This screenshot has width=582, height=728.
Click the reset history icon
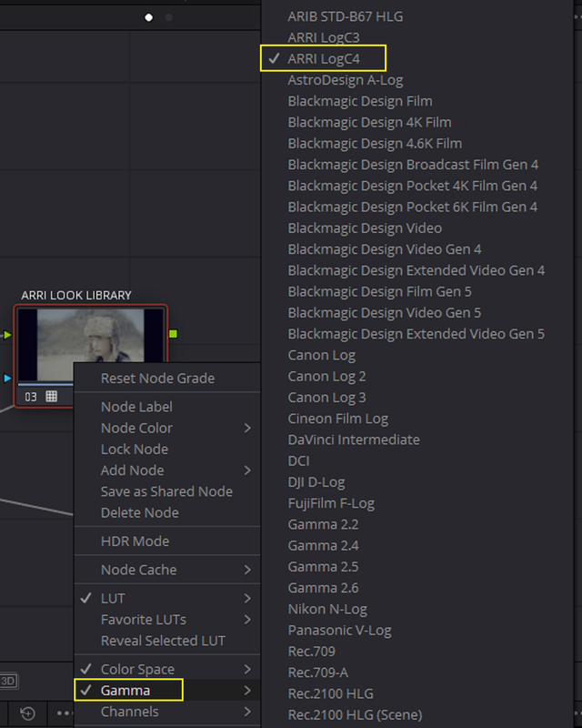[x=28, y=713]
